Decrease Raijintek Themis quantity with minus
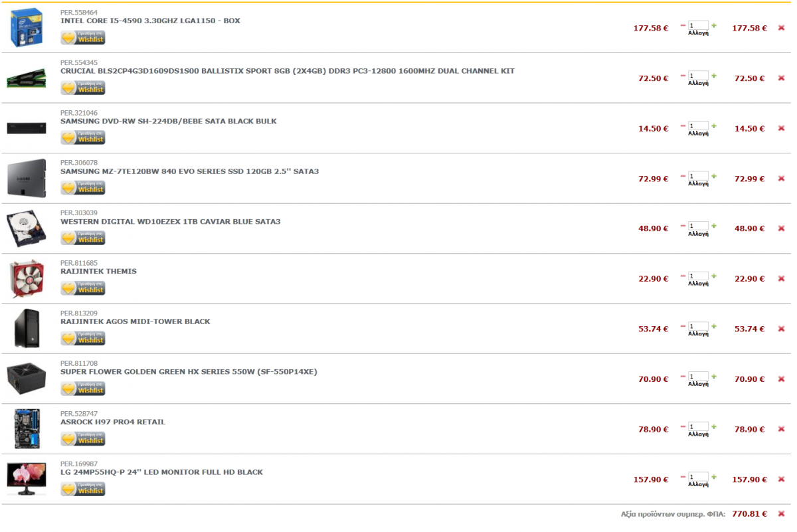797x532 pixels. coord(683,276)
